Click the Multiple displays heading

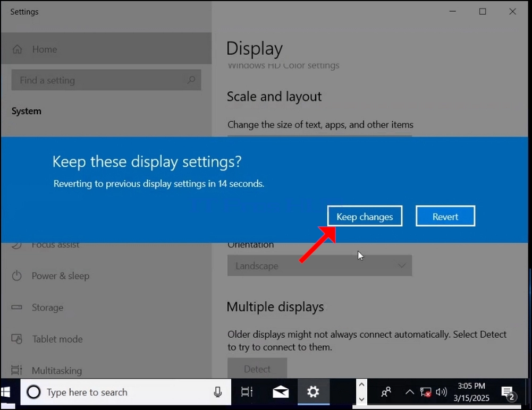(x=275, y=307)
